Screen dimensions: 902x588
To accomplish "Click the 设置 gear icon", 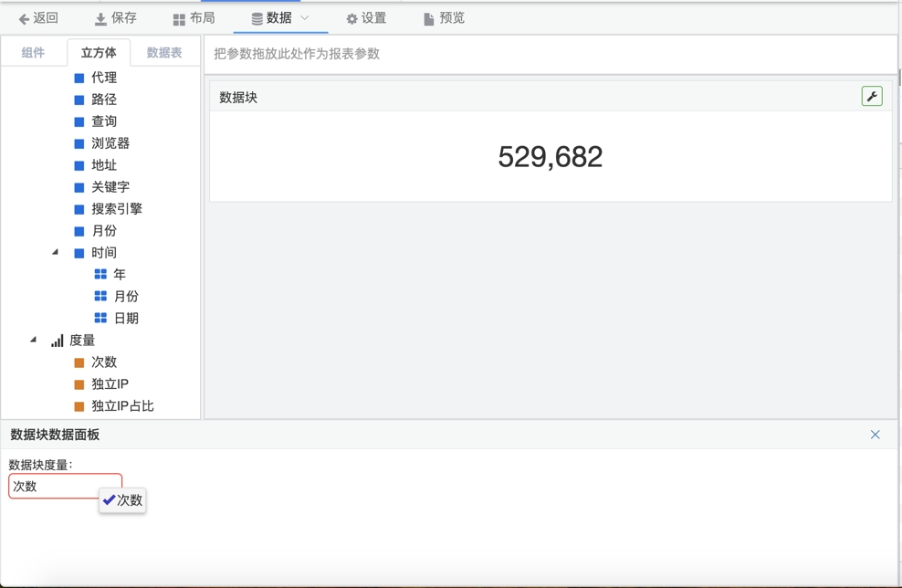I will coord(351,19).
